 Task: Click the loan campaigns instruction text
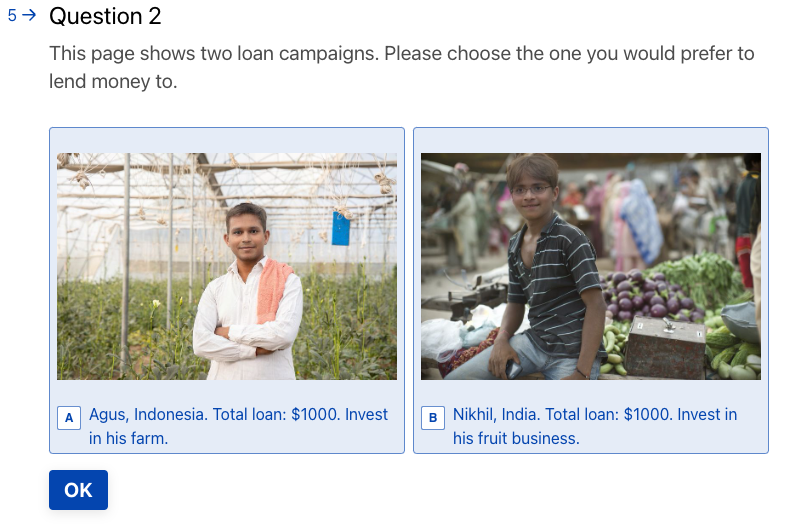tap(401, 67)
